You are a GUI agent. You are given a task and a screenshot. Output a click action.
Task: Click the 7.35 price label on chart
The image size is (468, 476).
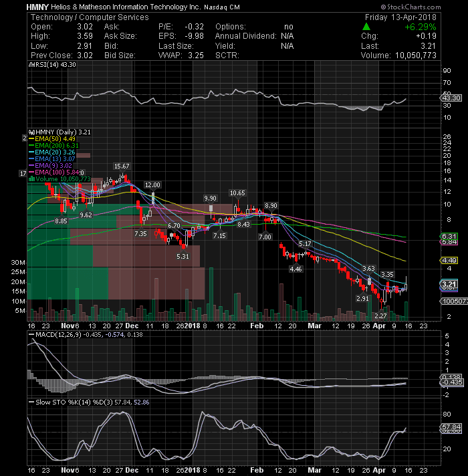(140, 234)
